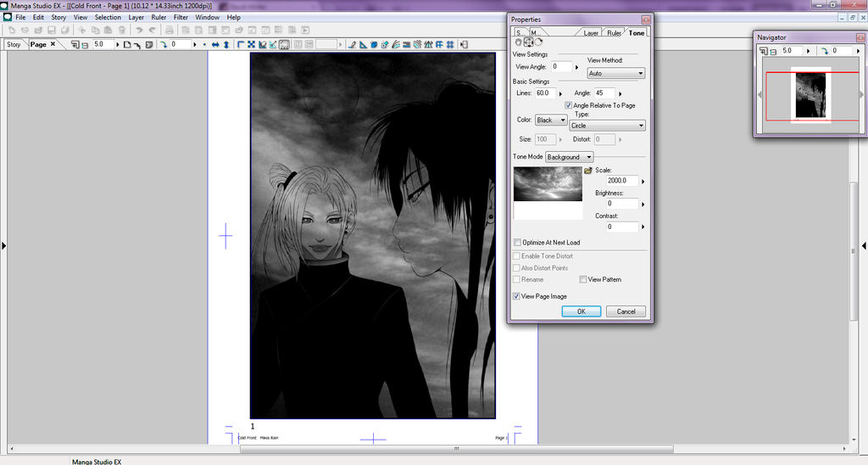
Task: Click the Brightness slider arrow
Action: (643, 204)
